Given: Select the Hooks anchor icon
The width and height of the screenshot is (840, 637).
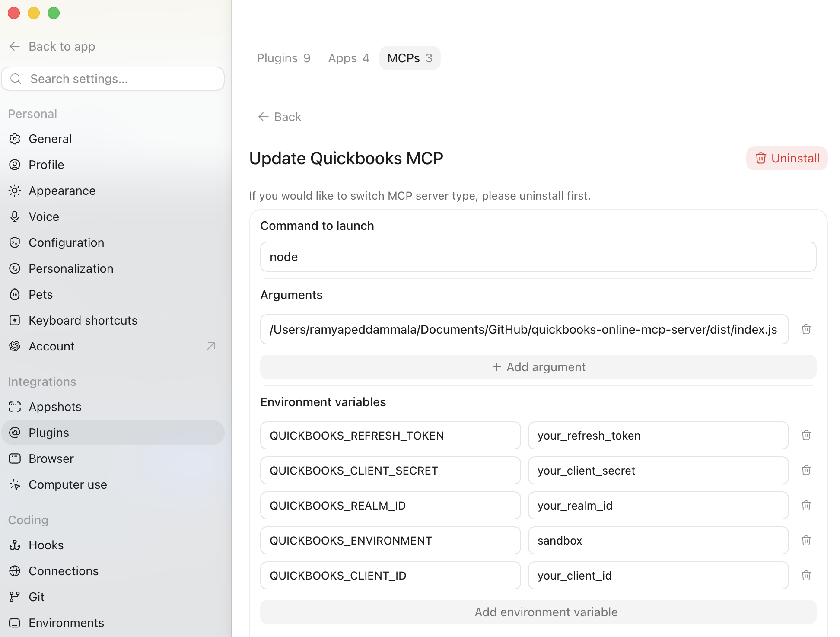Looking at the screenshot, I should point(15,545).
